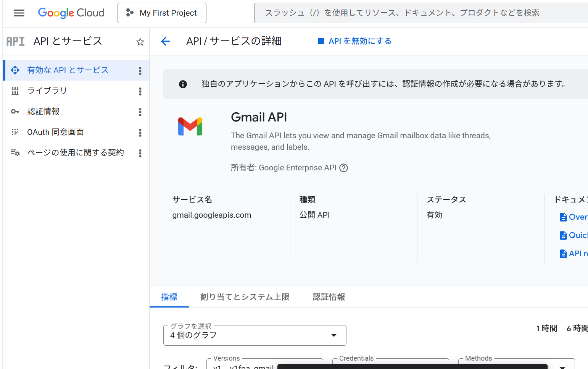
Task: Open the Versions filter dropdown
Action: coord(265,364)
